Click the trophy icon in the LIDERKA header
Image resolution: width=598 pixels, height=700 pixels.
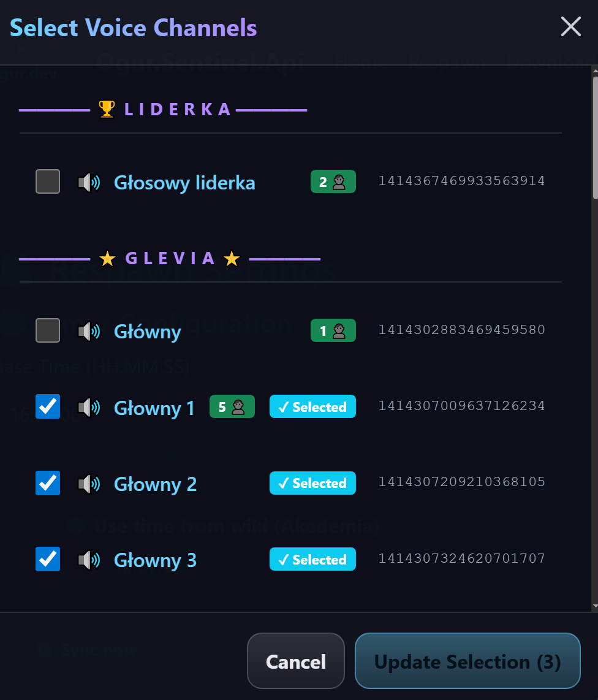[107, 109]
